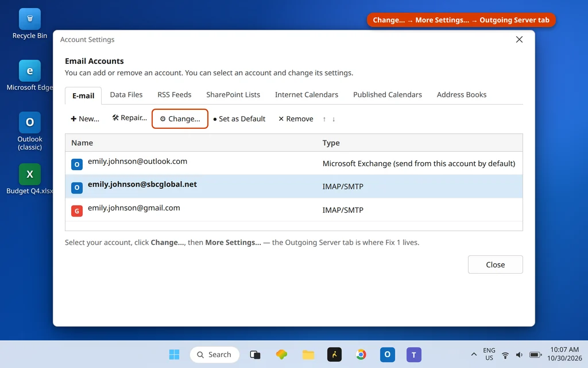Click the Name column header

click(x=82, y=143)
